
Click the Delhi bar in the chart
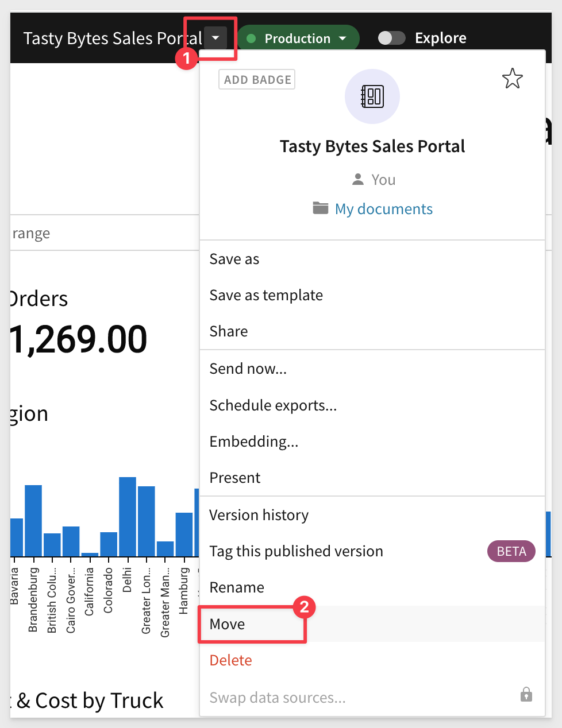pos(127,517)
